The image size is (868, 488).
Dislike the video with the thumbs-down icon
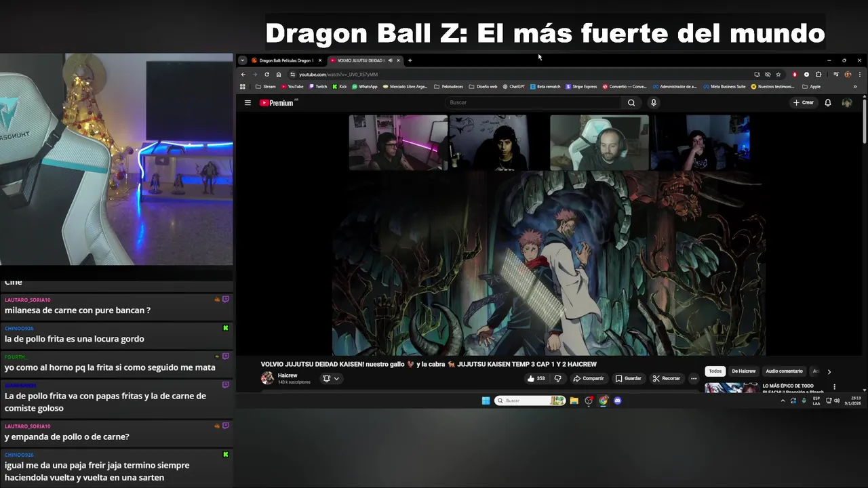click(557, 378)
